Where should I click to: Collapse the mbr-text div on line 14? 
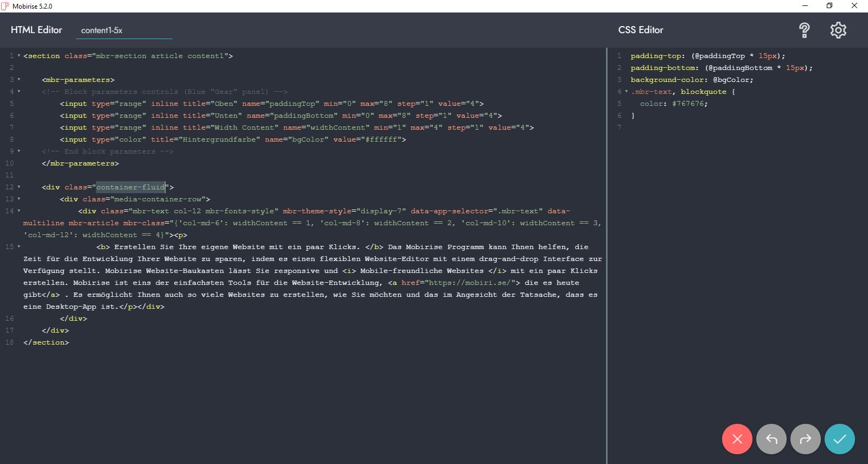[x=19, y=211]
